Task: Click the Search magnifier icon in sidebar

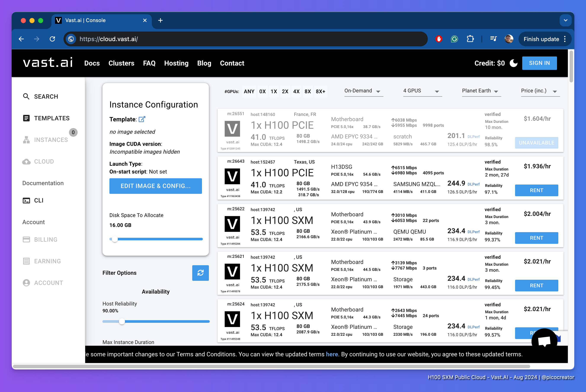Action: point(26,96)
